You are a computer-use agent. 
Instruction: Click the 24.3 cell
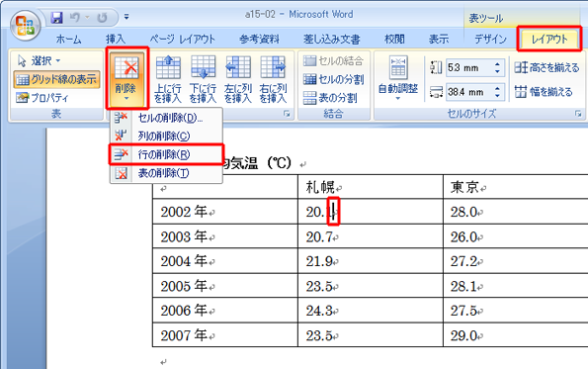(x=371, y=311)
